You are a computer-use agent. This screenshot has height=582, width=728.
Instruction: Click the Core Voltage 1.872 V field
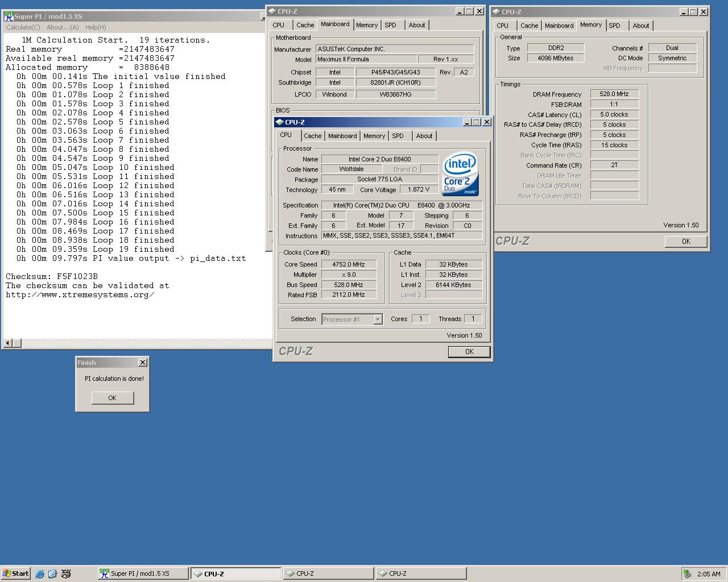point(419,189)
